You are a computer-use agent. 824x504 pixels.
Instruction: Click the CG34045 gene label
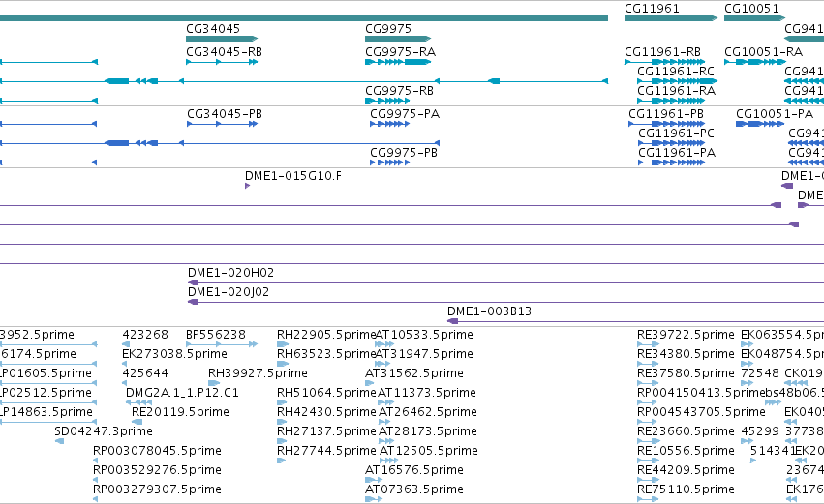click(x=213, y=29)
